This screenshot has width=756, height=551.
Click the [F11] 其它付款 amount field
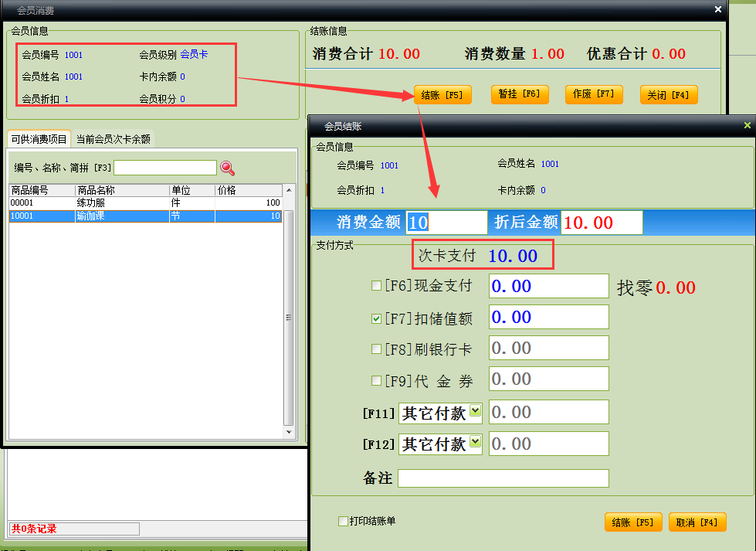[x=549, y=412]
